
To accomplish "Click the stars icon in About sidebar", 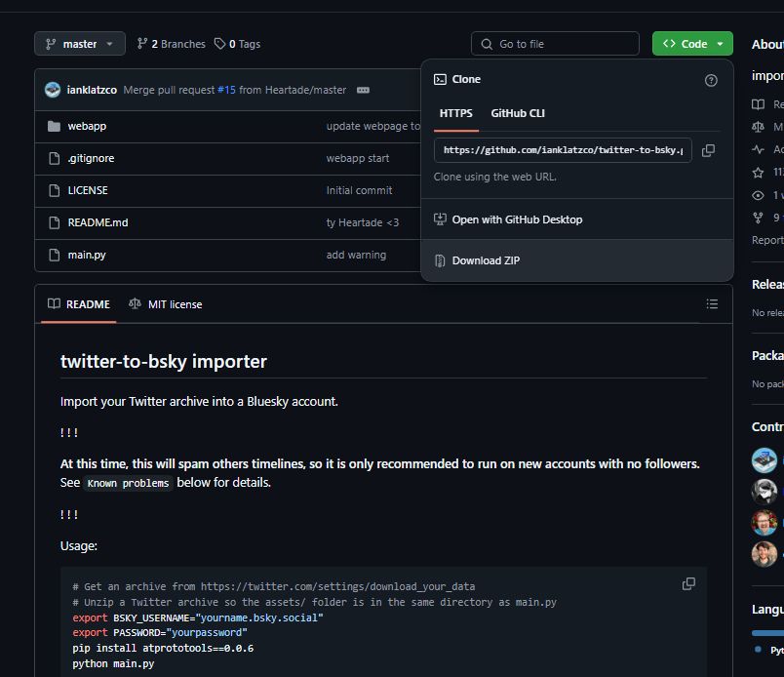I will pyautogui.click(x=758, y=173).
